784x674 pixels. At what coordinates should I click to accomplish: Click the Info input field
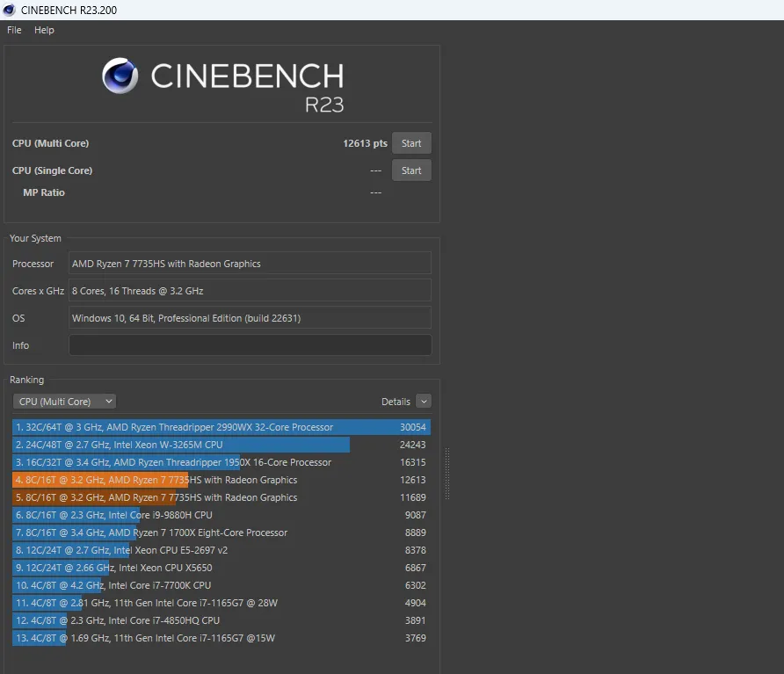[x=250, y=345]
